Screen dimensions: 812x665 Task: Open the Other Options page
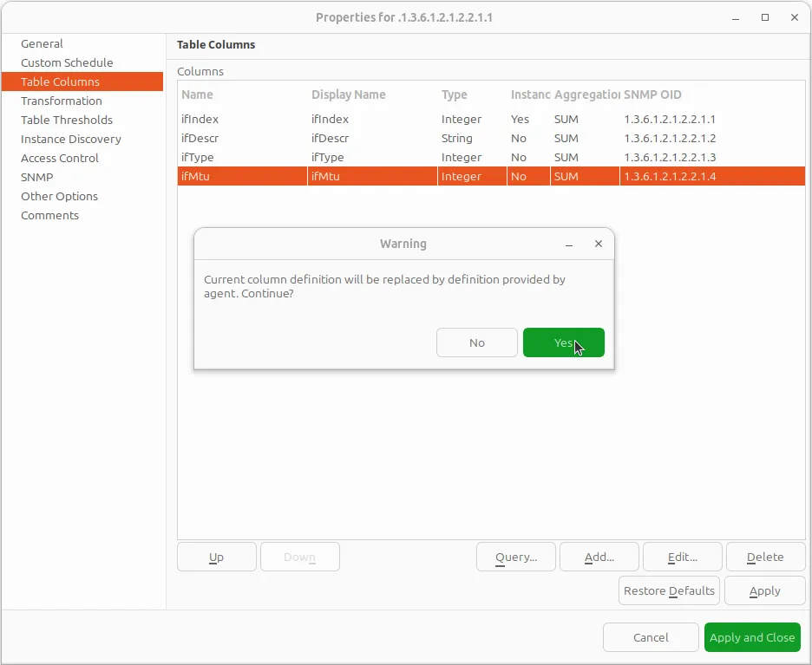(59, 196)
